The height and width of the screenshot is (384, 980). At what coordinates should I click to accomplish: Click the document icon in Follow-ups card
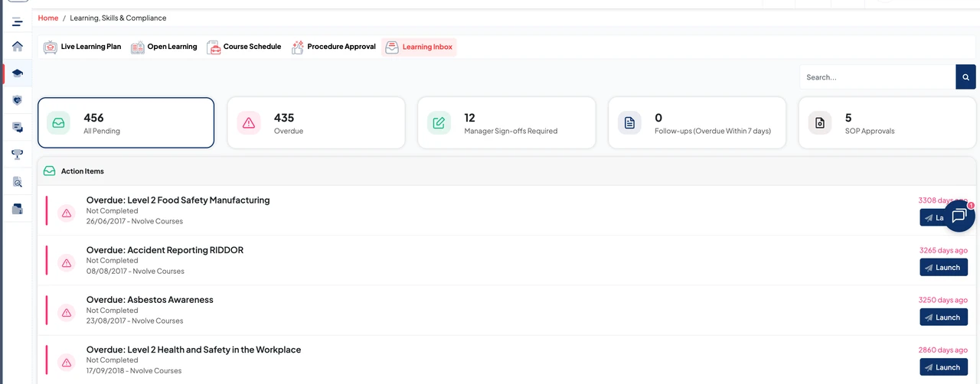tap(629, 122)
